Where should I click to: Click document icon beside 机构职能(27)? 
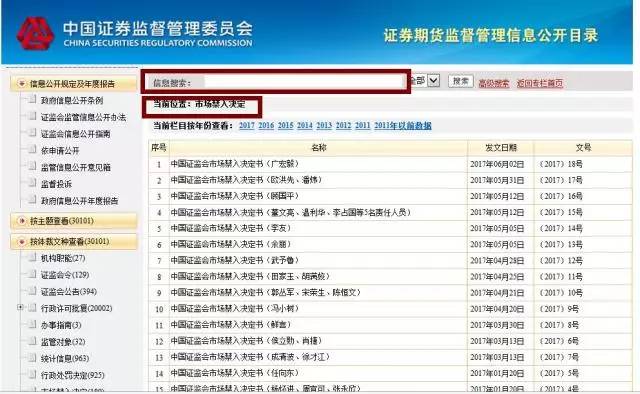pyautogui.click(x=32, y=258)
